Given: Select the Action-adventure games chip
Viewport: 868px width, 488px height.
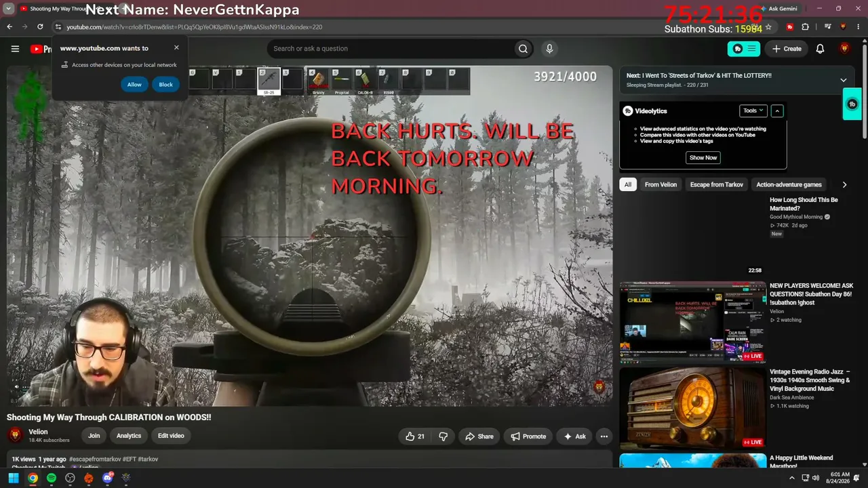Looking at the screenshot, I should 789,184.
